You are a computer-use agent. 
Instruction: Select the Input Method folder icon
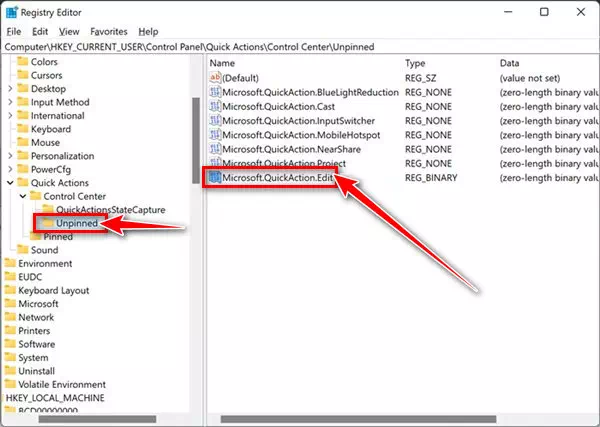[x=23, y=102]
